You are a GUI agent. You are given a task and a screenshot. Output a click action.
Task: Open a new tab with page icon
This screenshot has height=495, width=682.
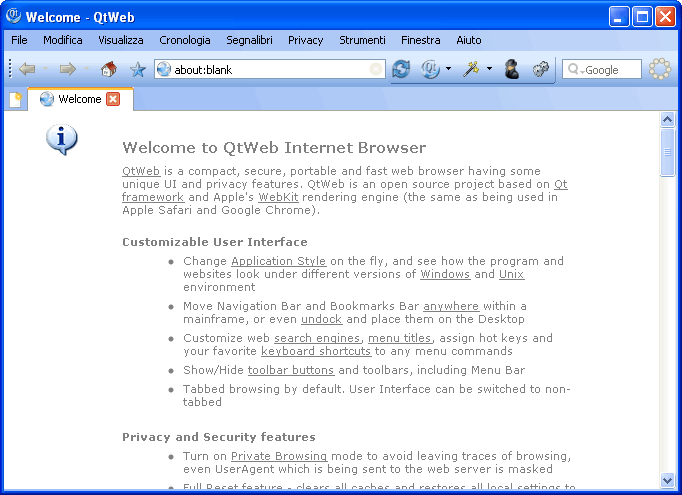16,100
